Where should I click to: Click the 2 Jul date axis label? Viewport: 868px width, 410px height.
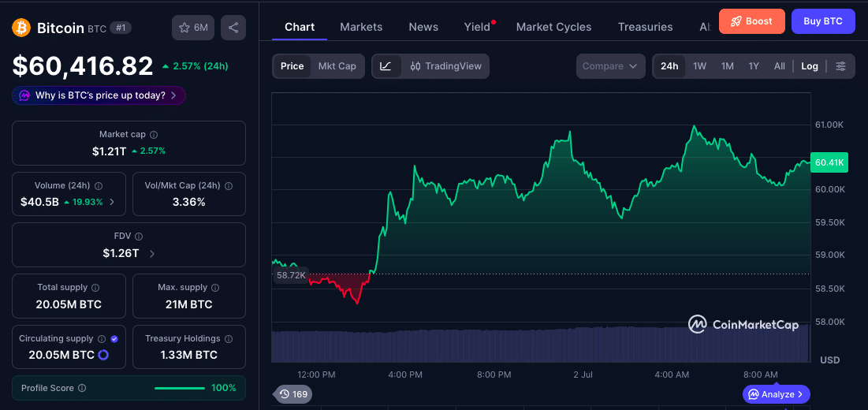click(x=583, y=375)
